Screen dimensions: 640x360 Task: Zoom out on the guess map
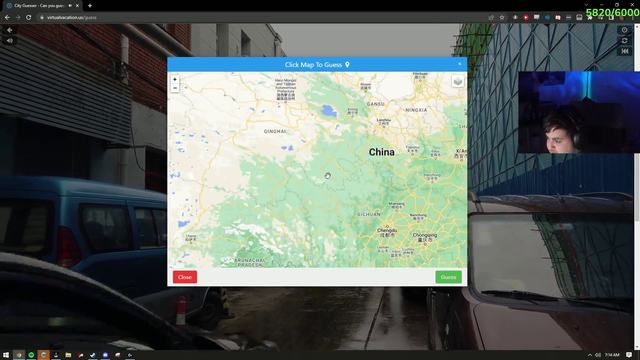point(175,88)
